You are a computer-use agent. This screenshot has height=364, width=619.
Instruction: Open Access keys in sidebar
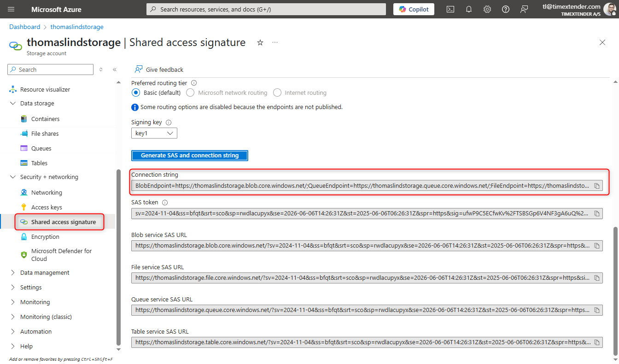coord(47,207)
